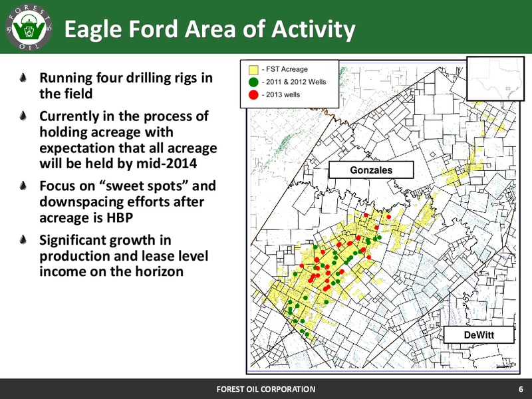Click the Texas inset locator map thumbnail
This screenshot has height=399, width=532.
pyautogui.click(x=495, y=78)
